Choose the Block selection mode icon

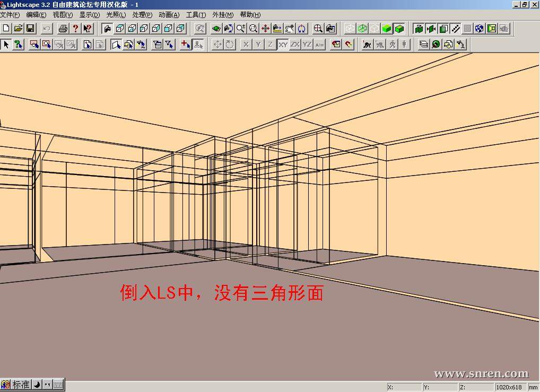coord(128,45)
